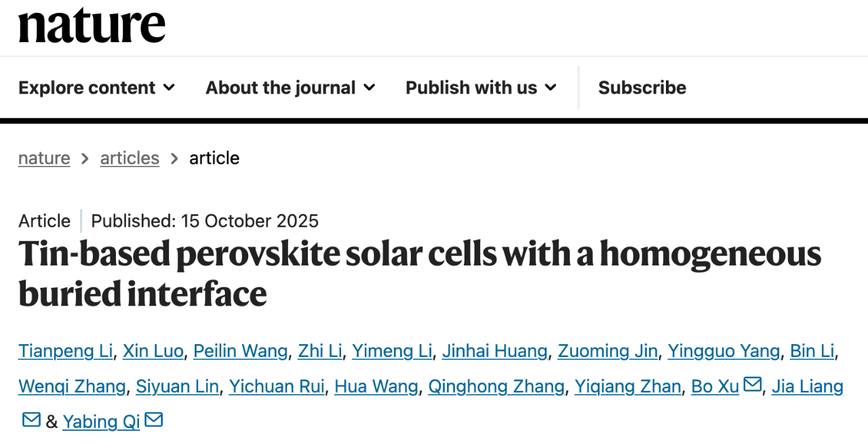This screenshot has height=443, width=868.
Task: Click the Subscribe menu item
Action: pos(642,87)
